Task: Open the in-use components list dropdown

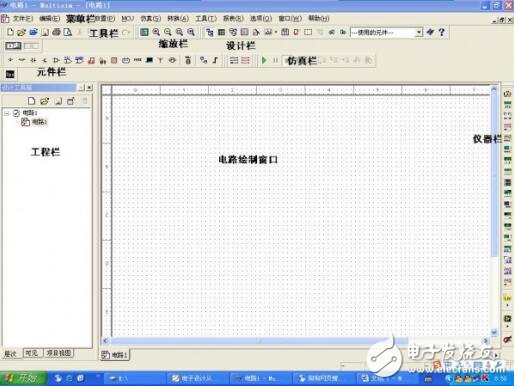Action: (419, 32)
